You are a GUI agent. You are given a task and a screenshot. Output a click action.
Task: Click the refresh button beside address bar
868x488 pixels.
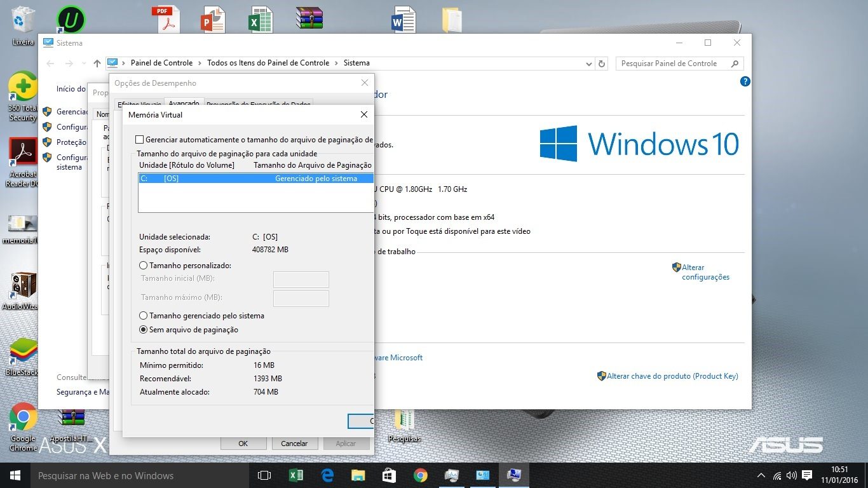click(602, 64)
